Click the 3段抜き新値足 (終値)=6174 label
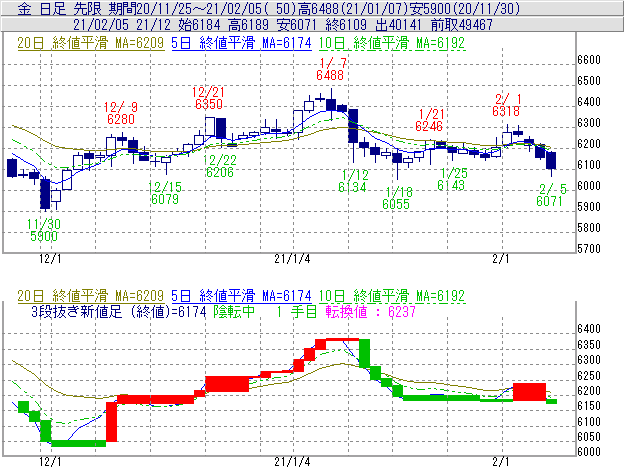Image resolution: width=624 pixels, height=473 pixels. tap(119, 311)
